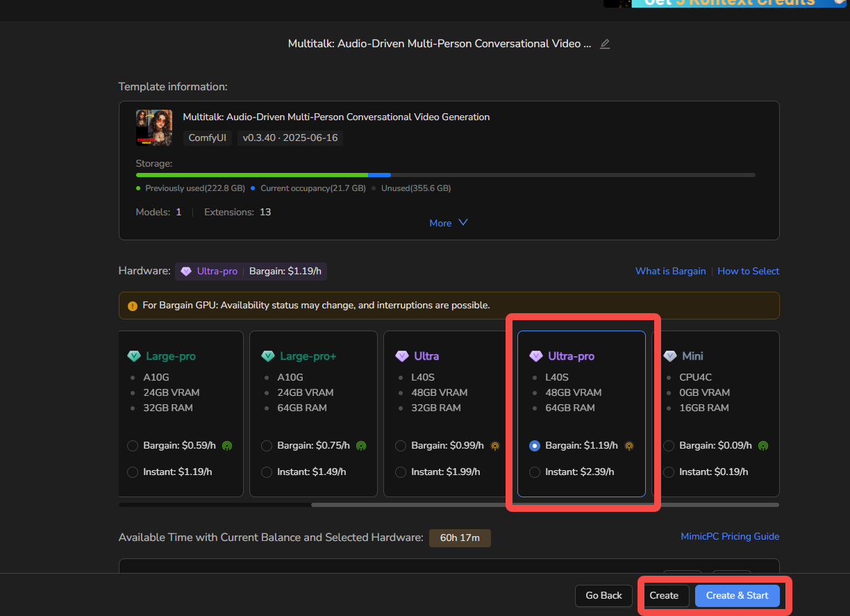Click the page title Multitalk text at top
The height and width of the screenshot is (616, 850).
point(440,44)
